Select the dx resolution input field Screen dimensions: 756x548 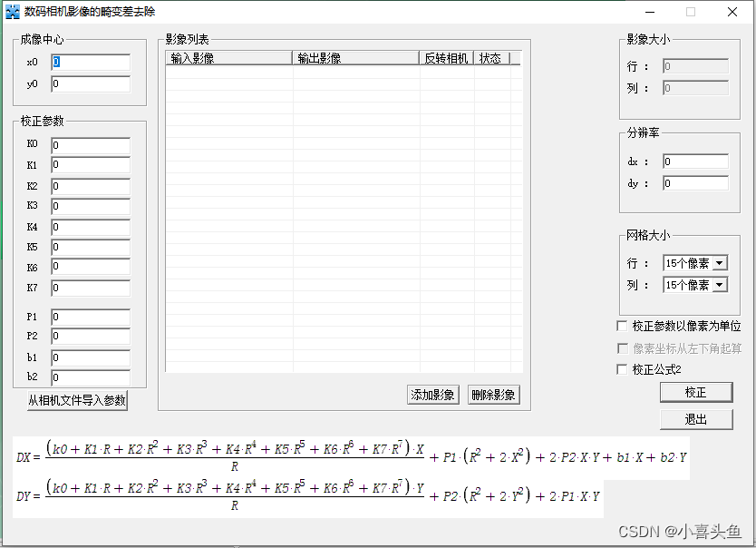[x=696, y=161]
